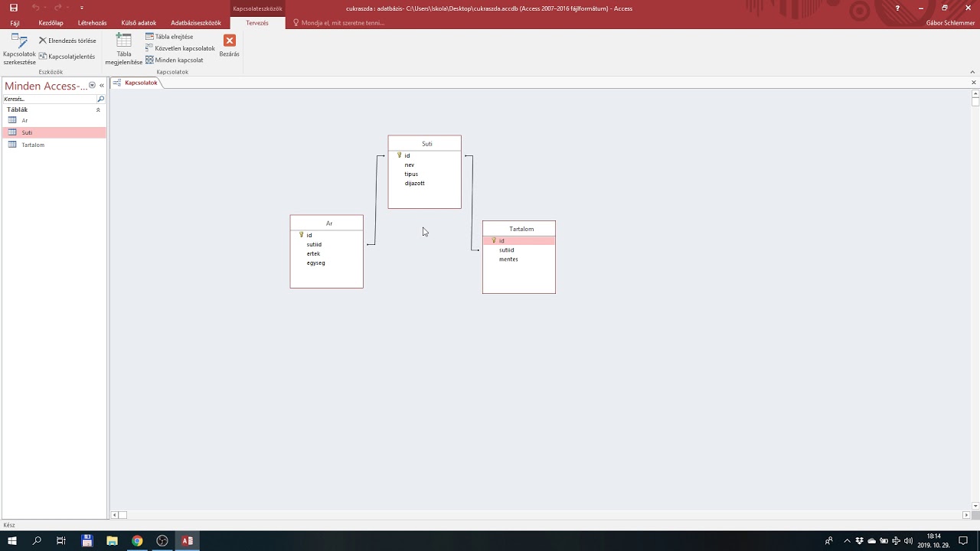Screen dimensions: 980x551
Task: Open the notification center icon
Action: [x=963, y=540]
